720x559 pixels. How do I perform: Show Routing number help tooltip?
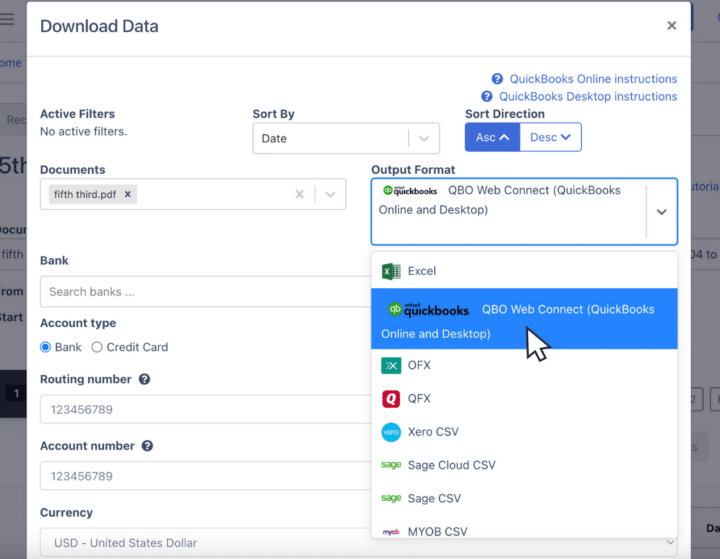point(144,379)
